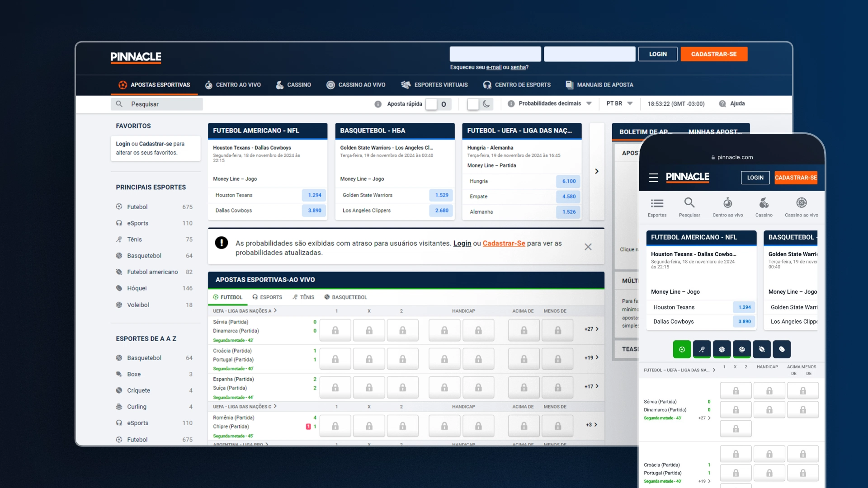This screenshot has height=488, width=868.
Task: Toggle the dark mode moon icon
Action: (x=486, y=103)
